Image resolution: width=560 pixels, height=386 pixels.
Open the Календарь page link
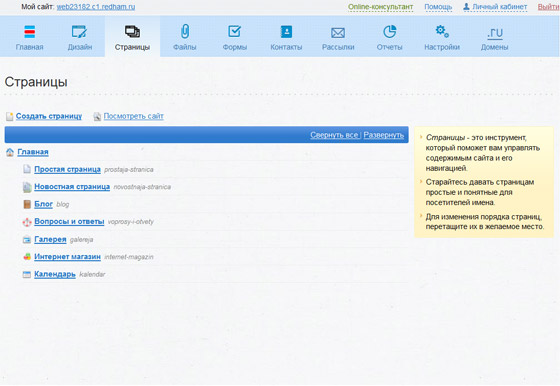[x=55, y=274]
